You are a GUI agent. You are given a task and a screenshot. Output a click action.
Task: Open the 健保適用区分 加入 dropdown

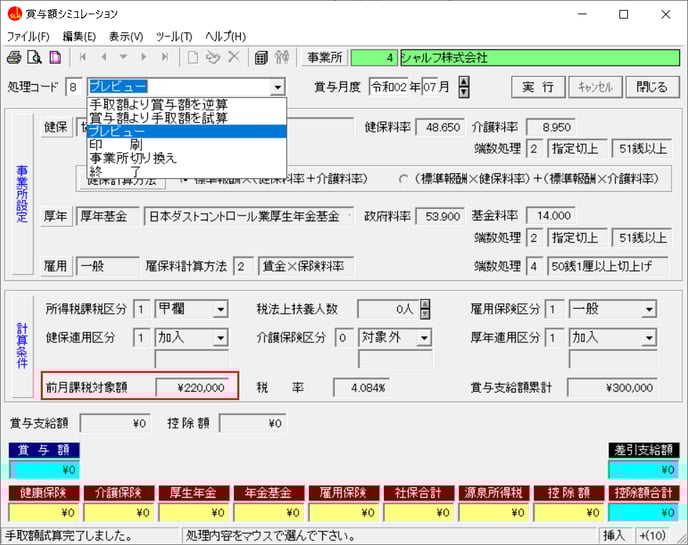pyautogui.click(x=221, y=338)
